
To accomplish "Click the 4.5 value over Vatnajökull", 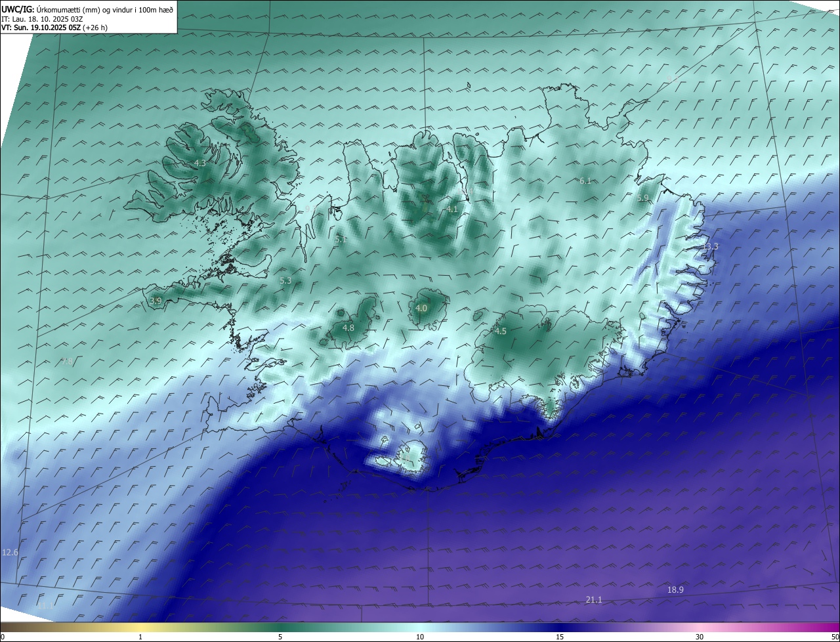I will 501,331.
